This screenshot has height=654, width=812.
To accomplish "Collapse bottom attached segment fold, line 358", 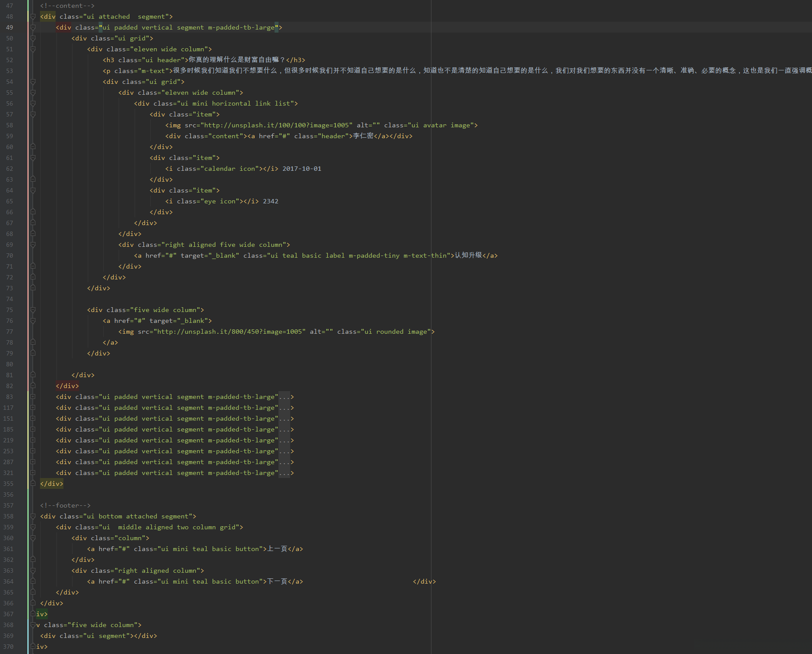I will pos(33,516).
